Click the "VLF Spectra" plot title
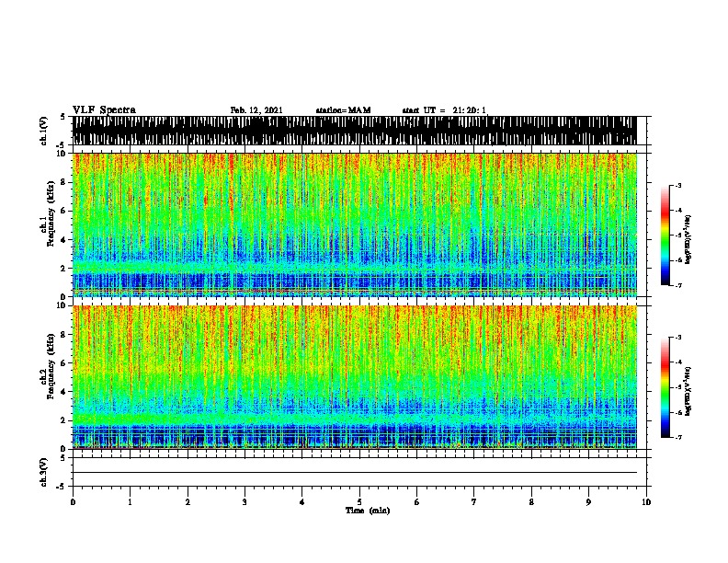 pyautogui.click(x=104, y=110)
